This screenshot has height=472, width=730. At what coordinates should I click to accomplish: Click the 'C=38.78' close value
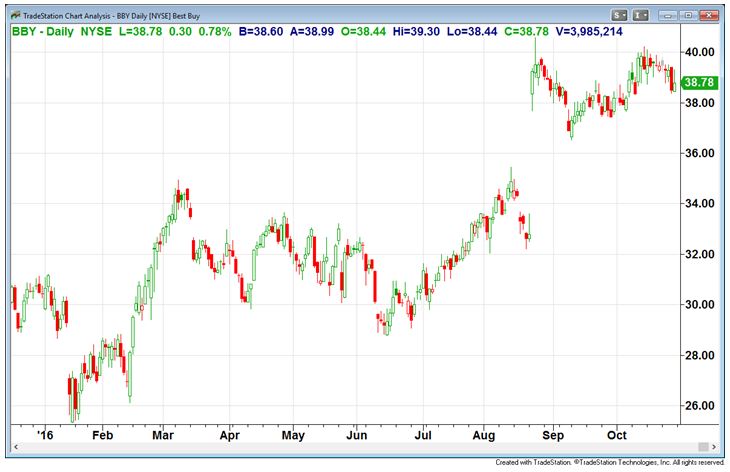[527, 32]
